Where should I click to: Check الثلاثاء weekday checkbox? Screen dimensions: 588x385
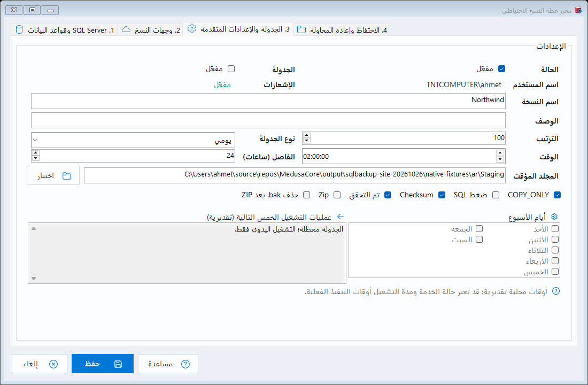tap(555, 250)
